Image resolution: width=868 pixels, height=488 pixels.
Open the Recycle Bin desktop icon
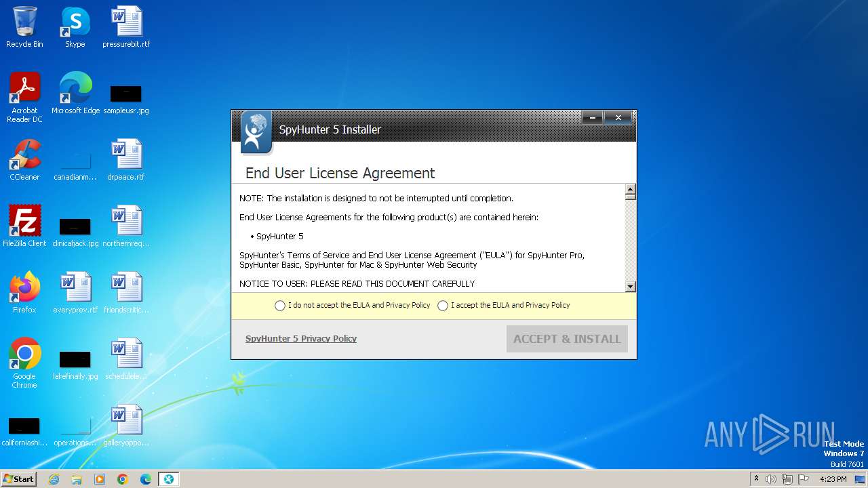(x=24, y=27)
